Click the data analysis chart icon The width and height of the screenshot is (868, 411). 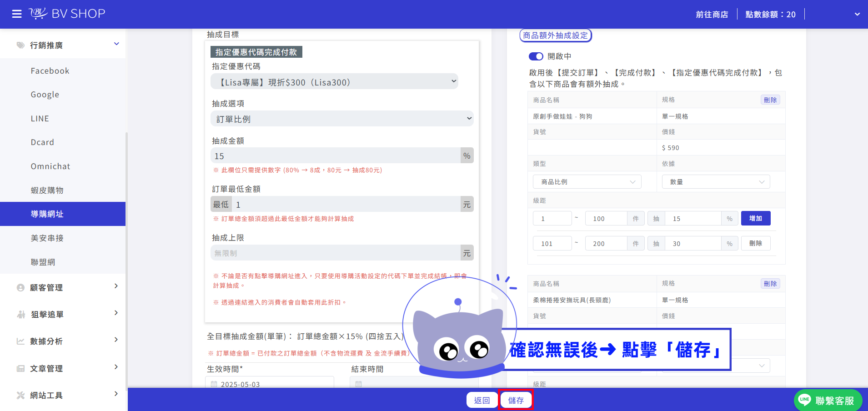[20, 341]
